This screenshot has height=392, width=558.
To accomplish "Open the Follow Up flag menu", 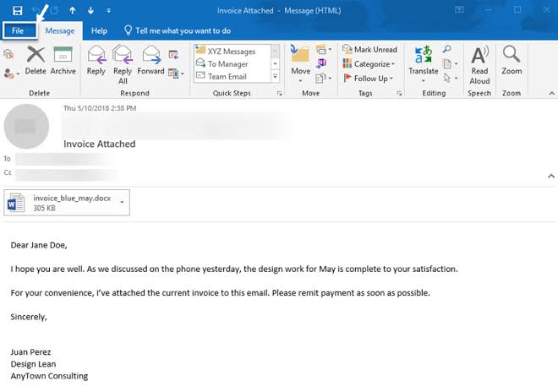I will click(369, 79).
